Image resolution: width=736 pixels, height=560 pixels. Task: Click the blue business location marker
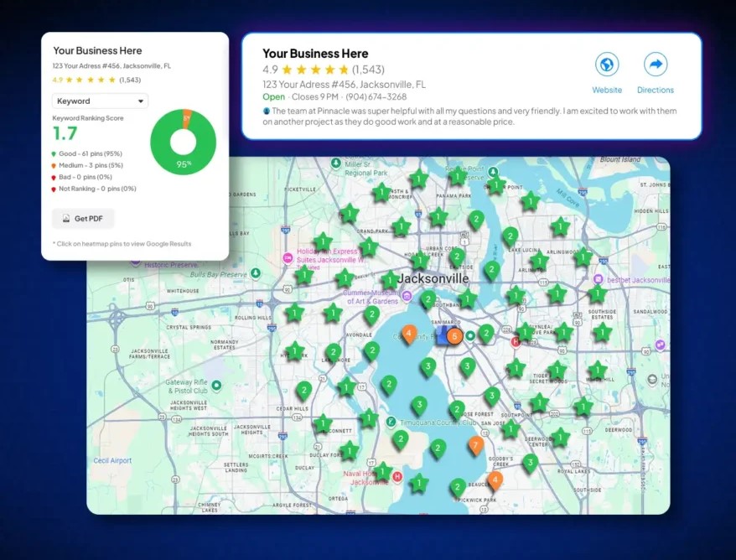441,338
